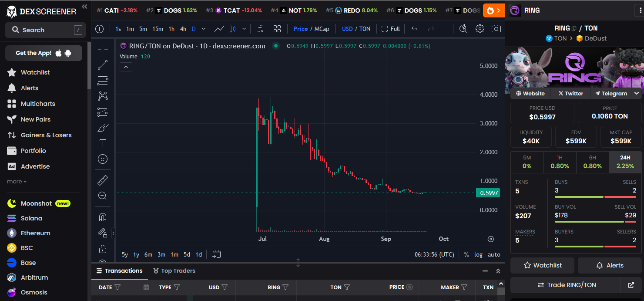The width and height of the screenshot is (644, 301).
Task: Toggle stay in drawing mode
Action: 103,233
